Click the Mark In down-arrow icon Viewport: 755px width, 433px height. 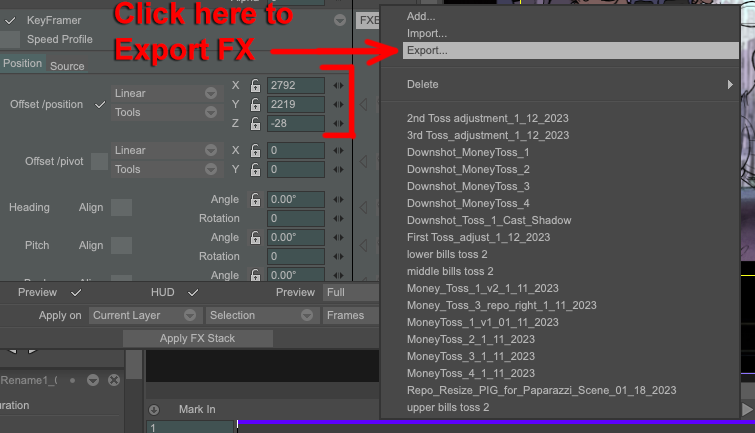(154, 410)
